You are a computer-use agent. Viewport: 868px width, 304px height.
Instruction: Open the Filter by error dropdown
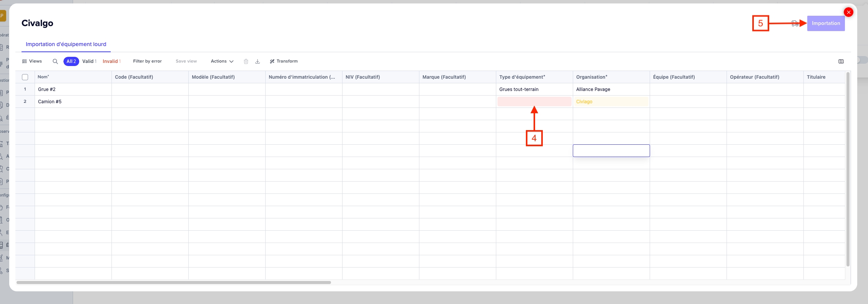point(147,61)
